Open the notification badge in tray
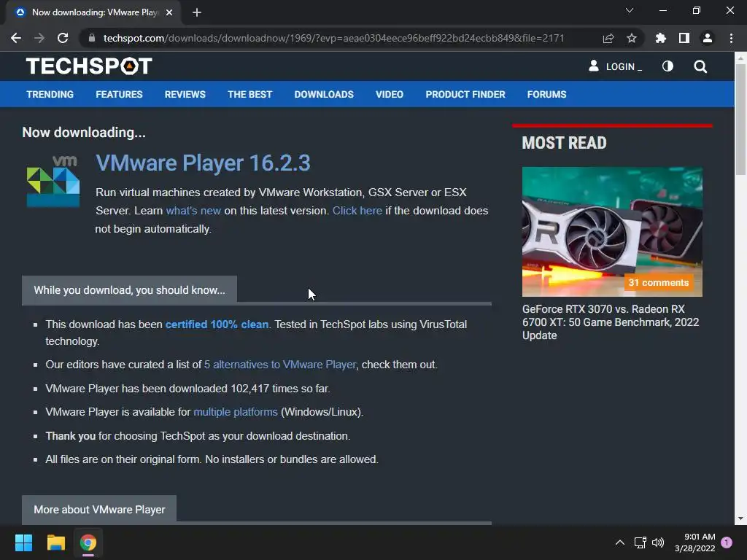The image size is (747, 560). [x=727, y=542]
